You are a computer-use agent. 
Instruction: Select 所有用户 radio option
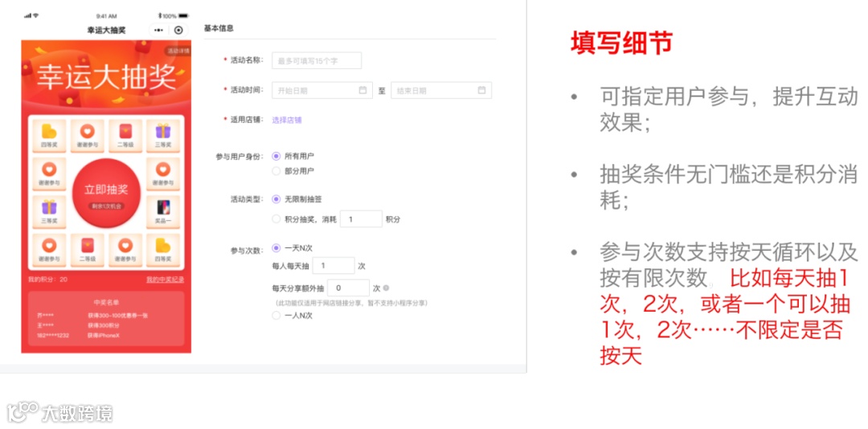276,156
